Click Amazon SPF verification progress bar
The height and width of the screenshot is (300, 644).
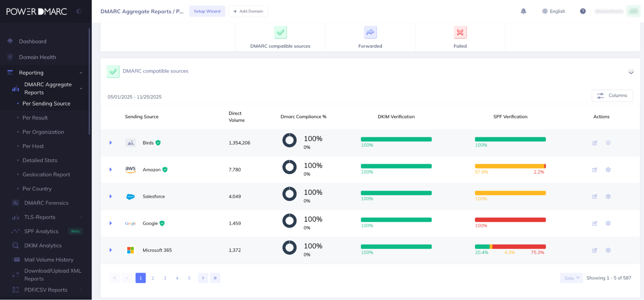coord(510,166)
